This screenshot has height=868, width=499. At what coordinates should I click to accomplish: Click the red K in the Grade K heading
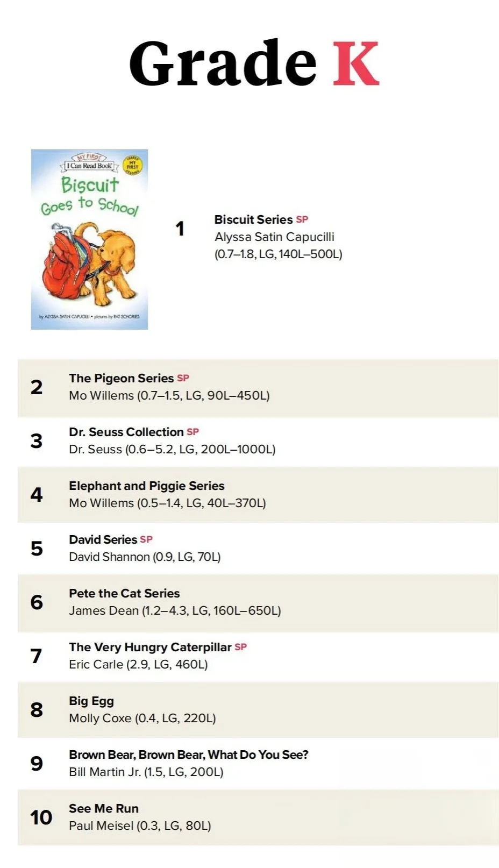point(356,63)
